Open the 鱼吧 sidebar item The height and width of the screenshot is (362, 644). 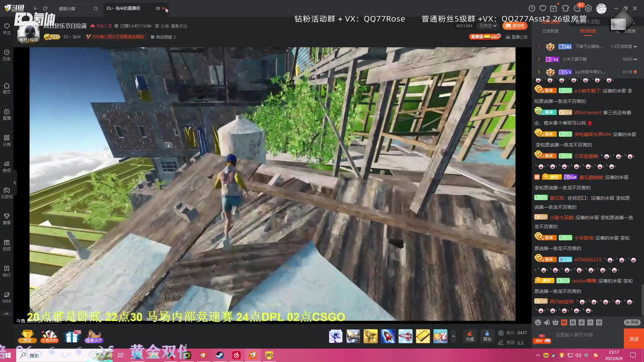click(x=7, y=167)
